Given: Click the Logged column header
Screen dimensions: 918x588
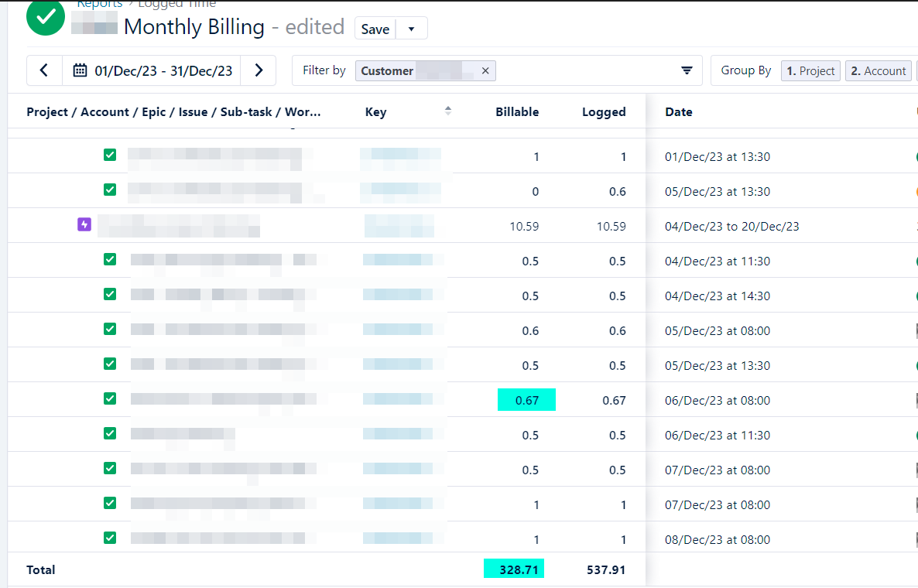Looking at the screenshot, I should [x=603, y=111].
